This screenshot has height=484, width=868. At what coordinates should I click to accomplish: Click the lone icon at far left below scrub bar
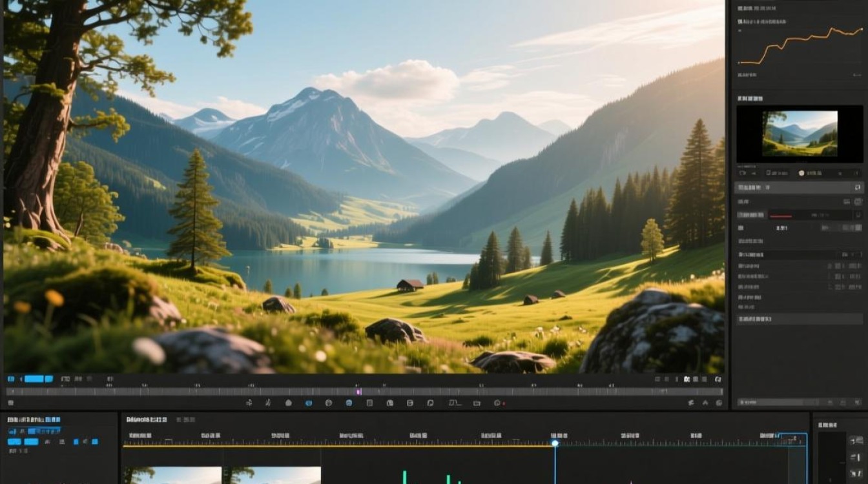[x=10, y=403]
